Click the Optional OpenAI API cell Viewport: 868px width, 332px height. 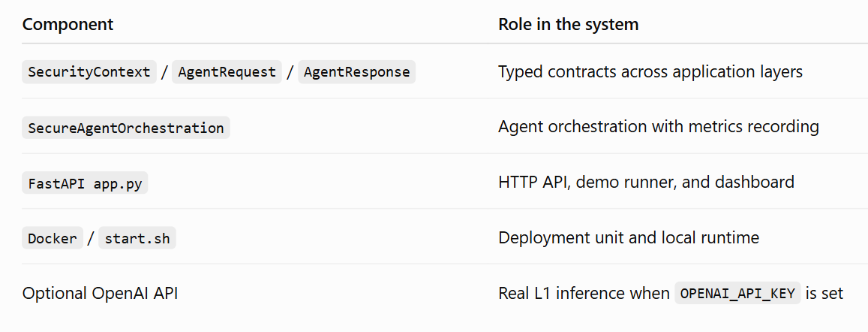click(101, 293)
